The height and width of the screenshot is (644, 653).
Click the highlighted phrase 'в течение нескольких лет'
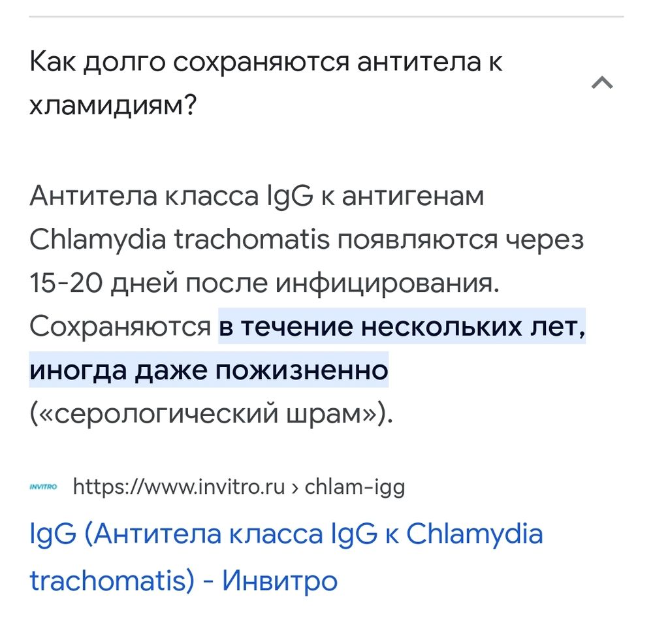tap(402, 327)
